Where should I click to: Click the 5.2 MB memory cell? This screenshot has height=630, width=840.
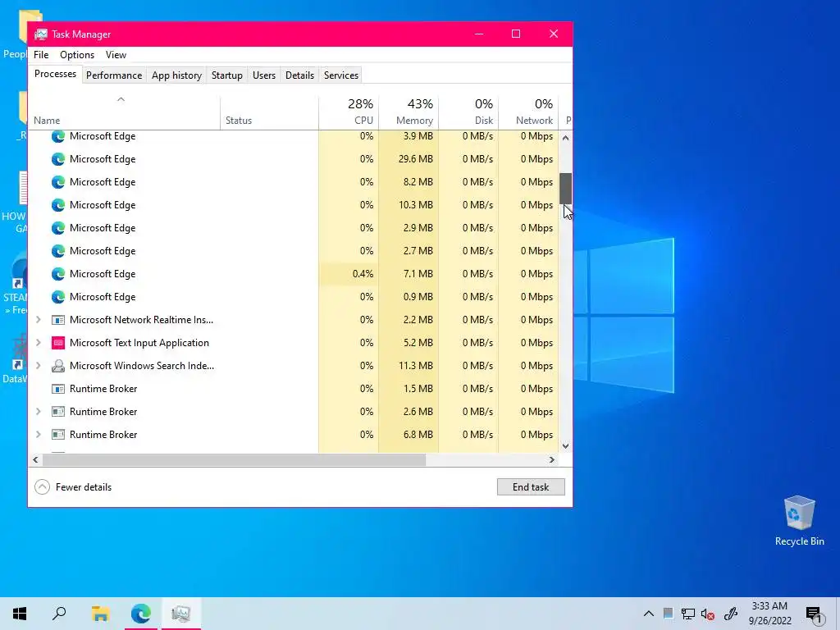pos(409,343)
